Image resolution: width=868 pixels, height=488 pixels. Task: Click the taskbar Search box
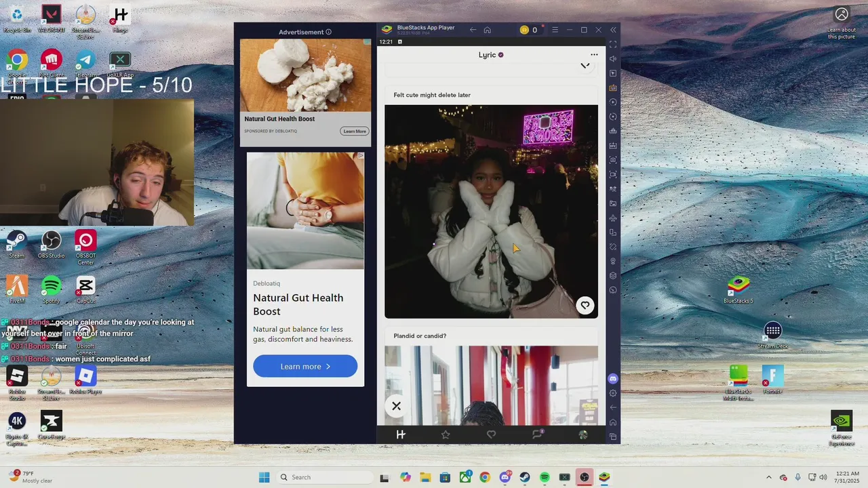(x=324, y=477)
